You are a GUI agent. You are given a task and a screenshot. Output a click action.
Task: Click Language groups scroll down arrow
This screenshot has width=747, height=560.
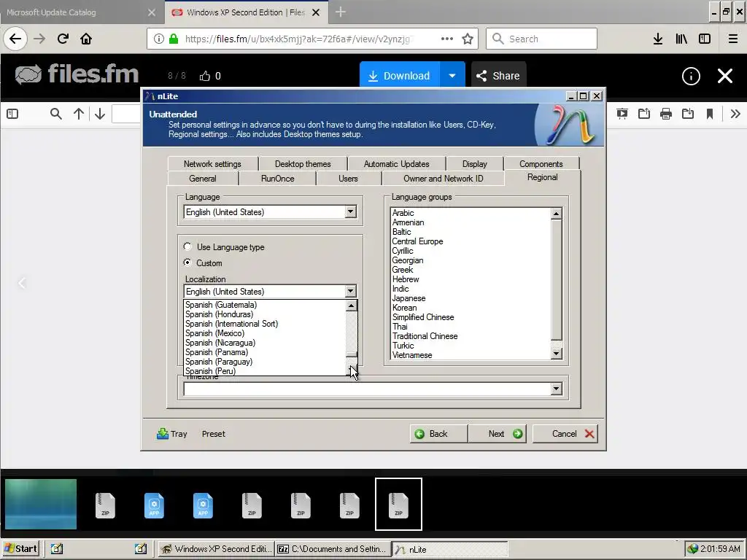556,354
